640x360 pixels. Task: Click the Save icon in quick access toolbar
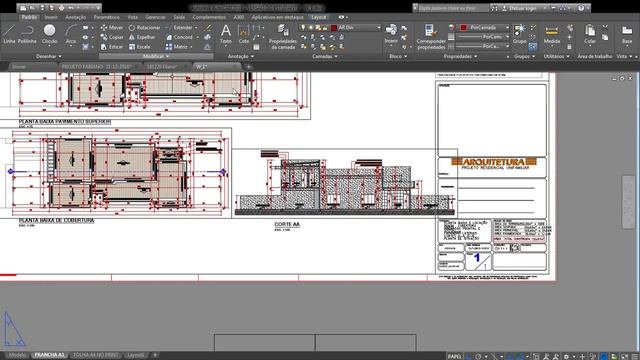[x=42, y=8]
